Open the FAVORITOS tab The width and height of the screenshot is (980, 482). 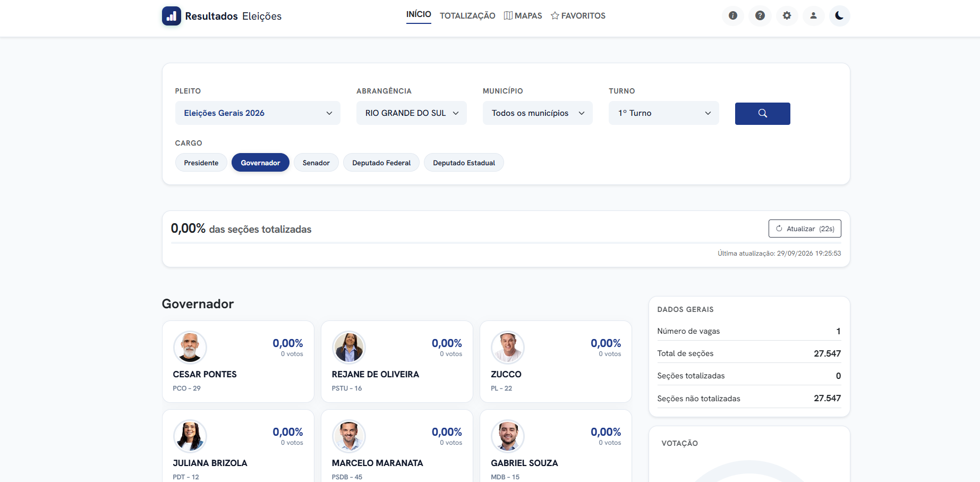click(x=578, y=16)
